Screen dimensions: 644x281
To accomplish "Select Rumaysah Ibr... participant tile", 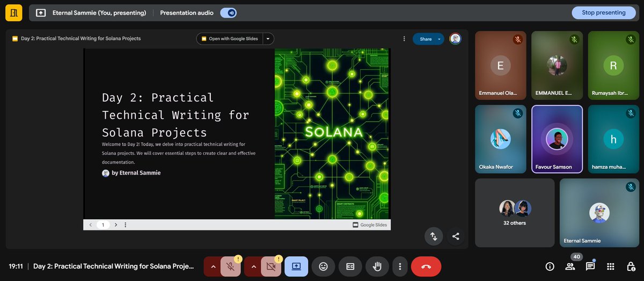I will (613, 66).
